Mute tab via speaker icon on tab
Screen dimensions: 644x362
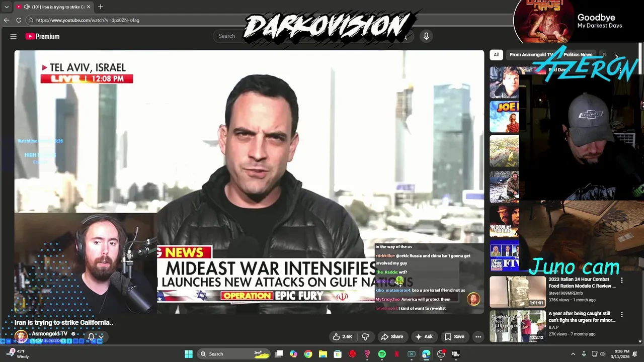[27, 7]
